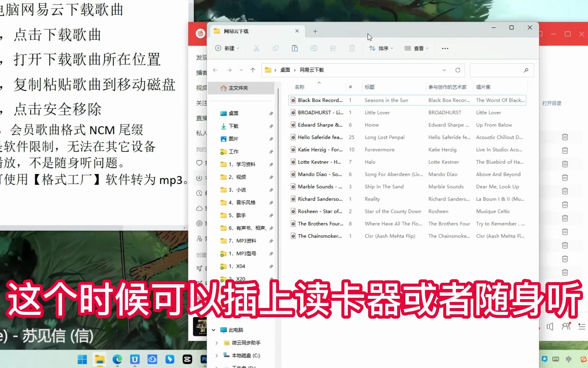Click the Rename icon in Explorer toolbar

[x=314, y=48]
